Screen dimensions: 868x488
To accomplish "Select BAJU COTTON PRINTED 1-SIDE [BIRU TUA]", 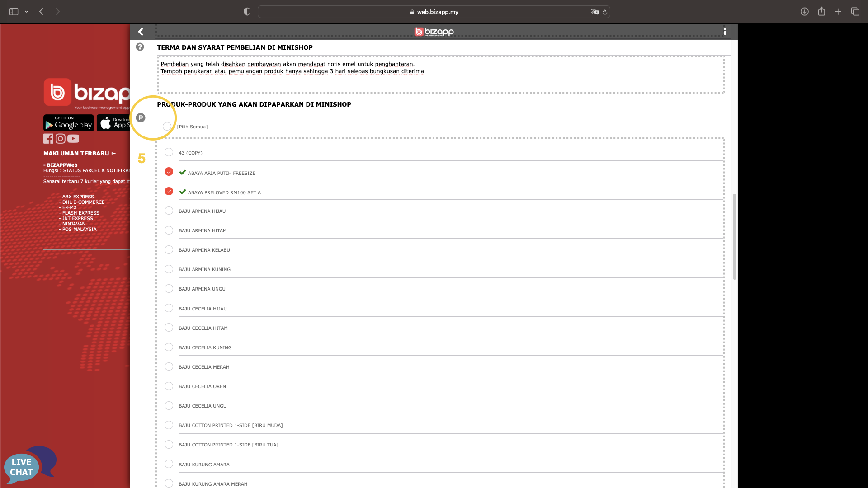I will point(169,444).
